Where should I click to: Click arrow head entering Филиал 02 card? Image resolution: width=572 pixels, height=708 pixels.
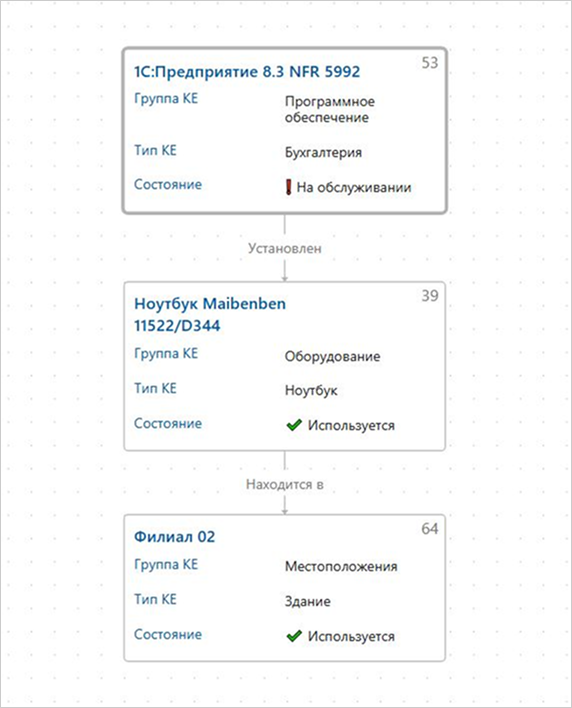[284, 511]
